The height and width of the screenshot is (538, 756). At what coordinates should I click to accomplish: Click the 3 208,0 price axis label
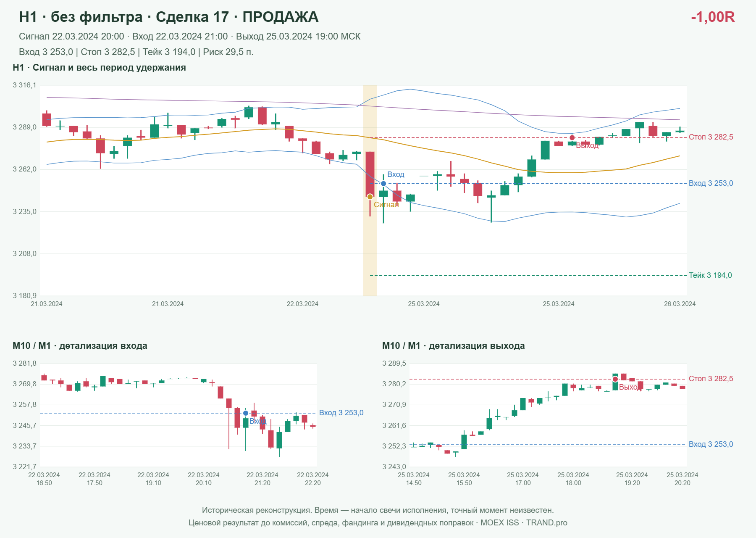point(24,254)
